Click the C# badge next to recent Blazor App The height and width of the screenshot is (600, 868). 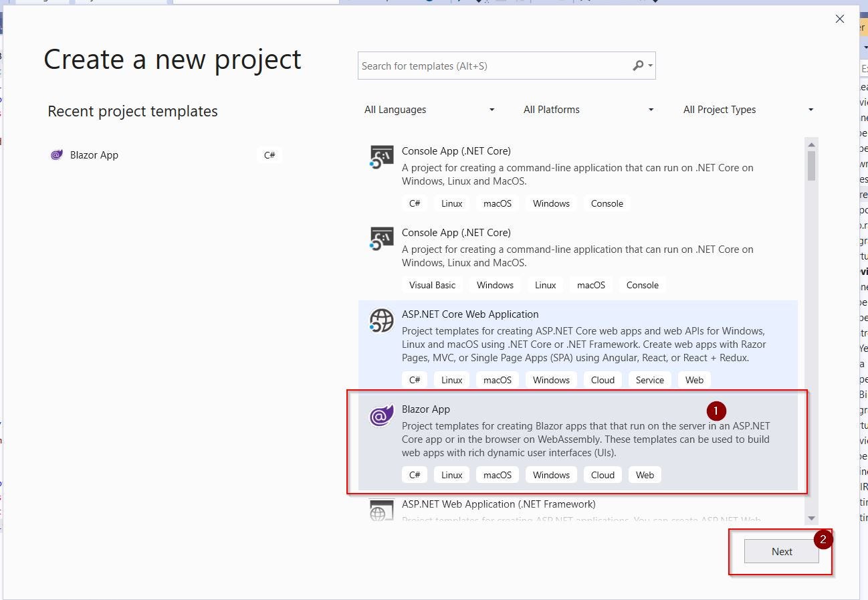tap(269, 155)
